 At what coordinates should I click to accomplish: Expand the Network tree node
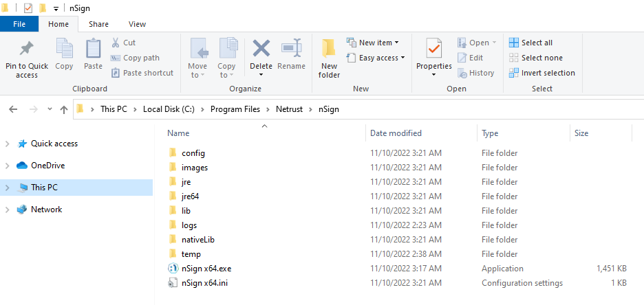(x=7, y=210)
